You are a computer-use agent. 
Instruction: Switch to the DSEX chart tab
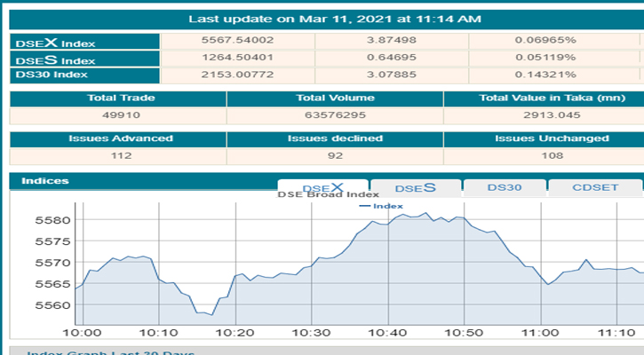322,187
